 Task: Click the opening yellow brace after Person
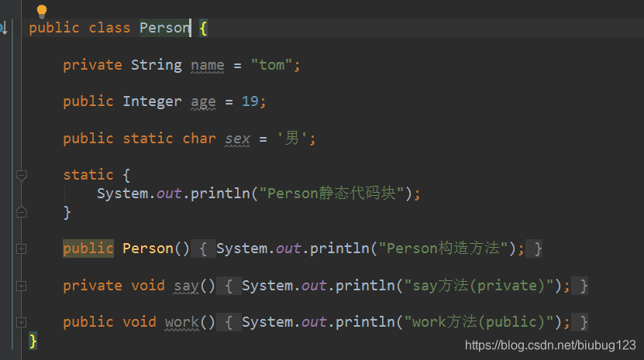[203, 29]
